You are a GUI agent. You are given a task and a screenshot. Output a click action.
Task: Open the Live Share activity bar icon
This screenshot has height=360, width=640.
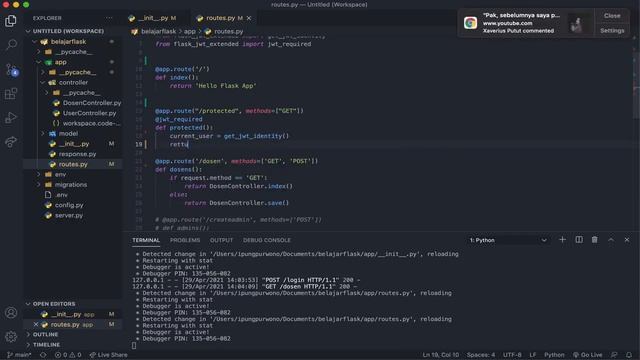pyautogui.click(x=11, y=142)
